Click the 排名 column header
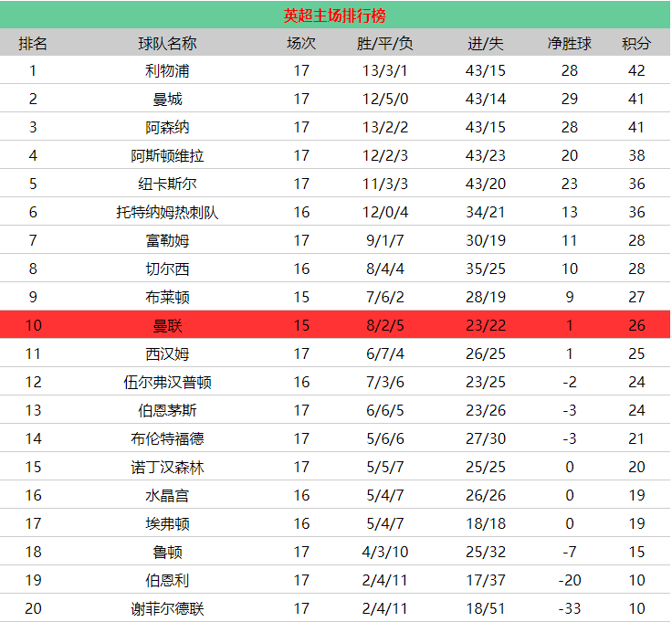Image resolution: width=672 pixels, height=622 pixels. pyautogui.click(x=33, y=43)
